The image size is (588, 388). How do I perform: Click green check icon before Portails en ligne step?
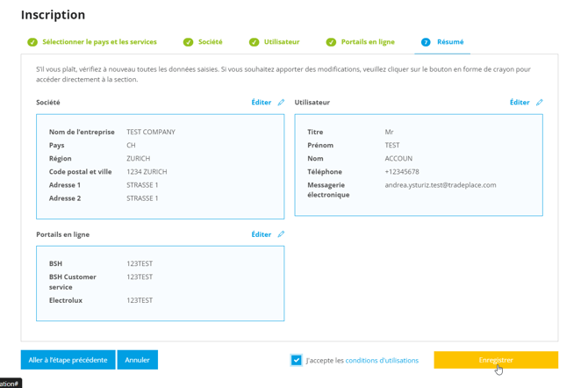(331, 42)
